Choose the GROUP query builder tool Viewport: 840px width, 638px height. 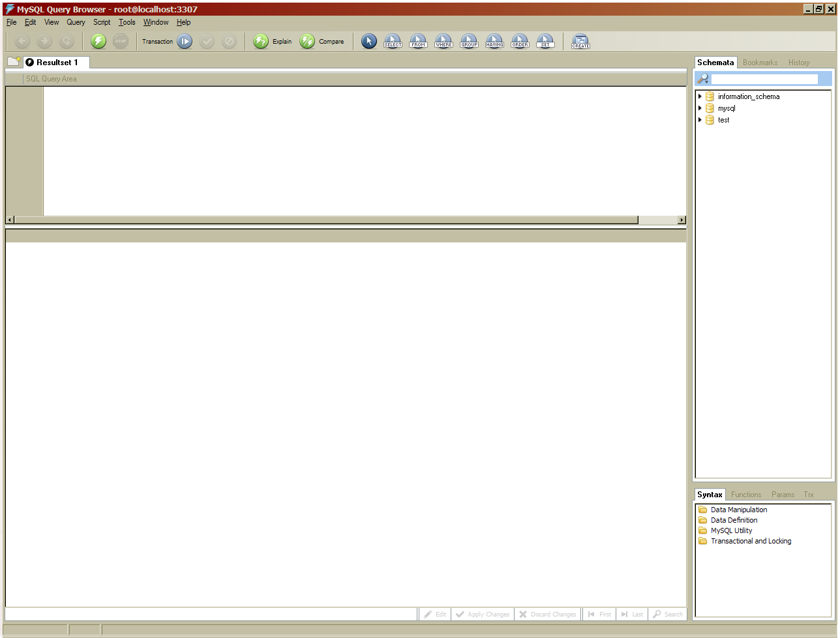pyautogui.click(x=469, y=42)
